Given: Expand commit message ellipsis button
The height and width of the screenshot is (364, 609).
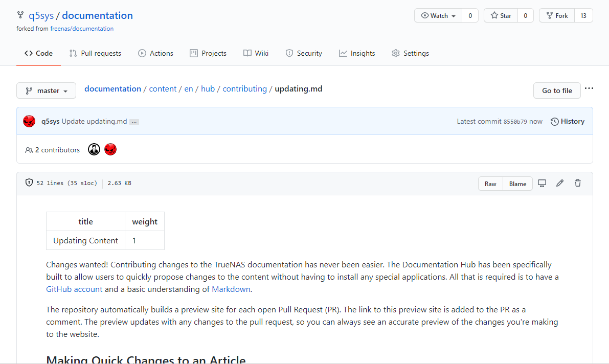Looking at the screenshot, I should tap(134, 122).
